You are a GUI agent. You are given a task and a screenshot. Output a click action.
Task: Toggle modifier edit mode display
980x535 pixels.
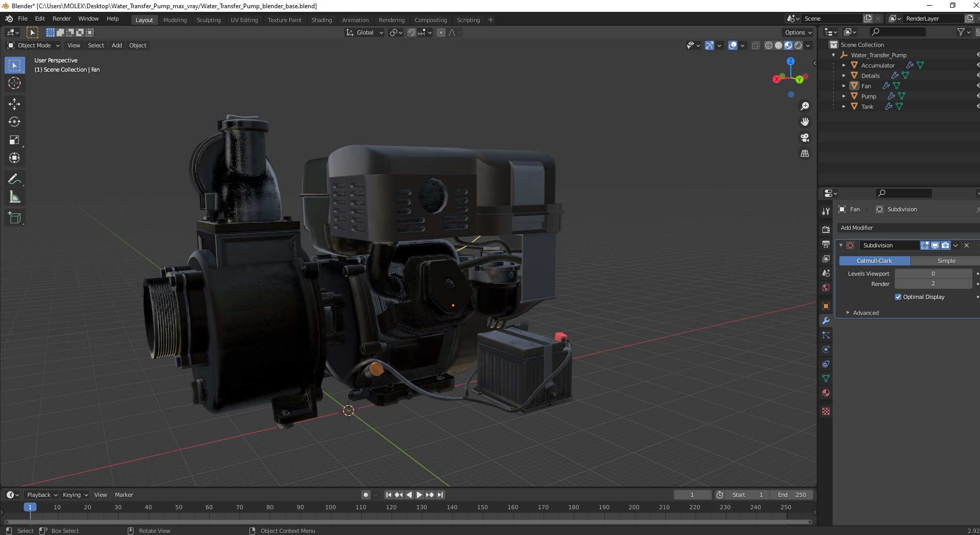925,245
